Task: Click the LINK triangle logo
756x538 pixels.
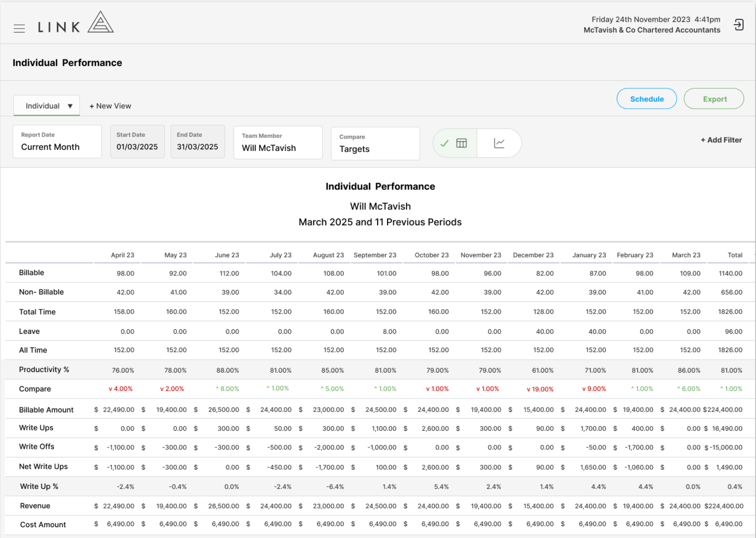Action: point(100,22)
